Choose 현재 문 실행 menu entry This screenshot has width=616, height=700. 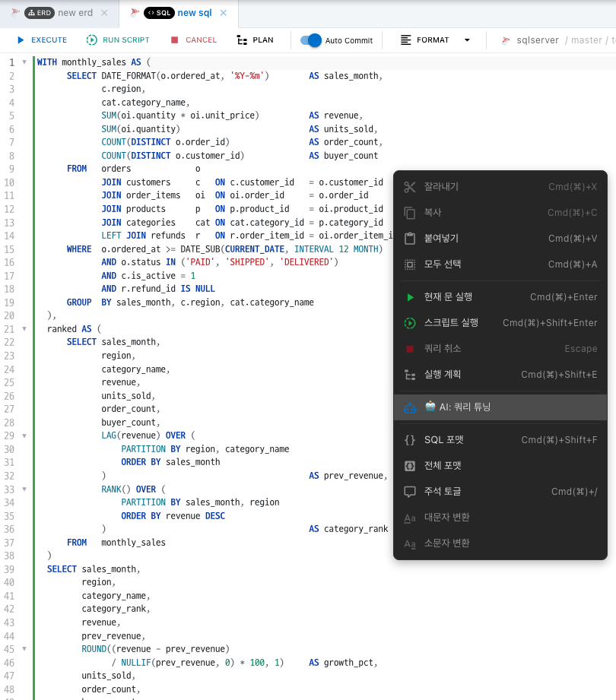pos(500,297)
